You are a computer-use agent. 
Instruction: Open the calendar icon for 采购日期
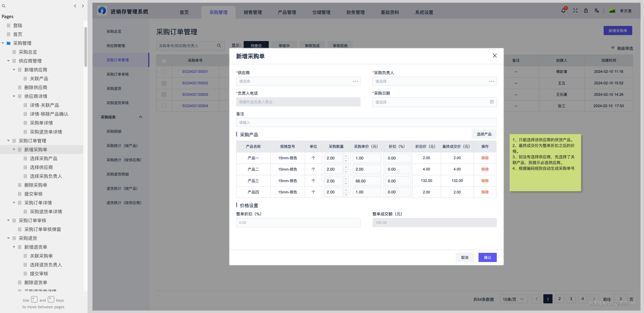(492, 102)
